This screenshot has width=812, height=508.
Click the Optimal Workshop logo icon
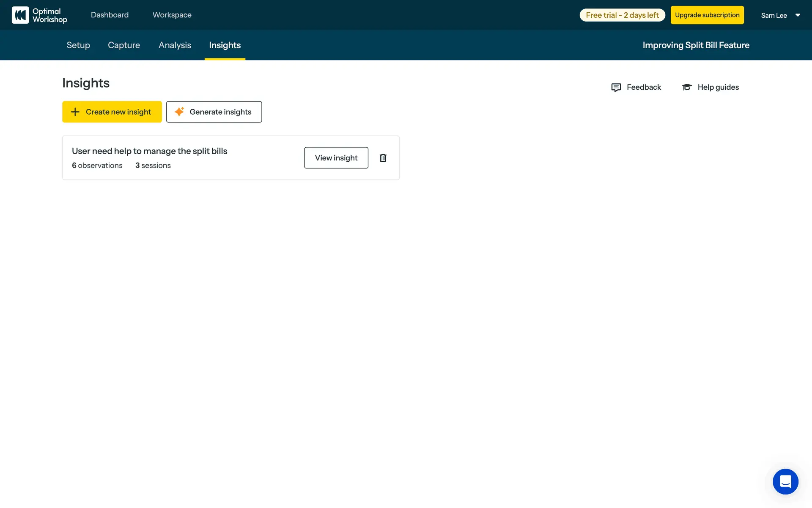click(20, 15)
